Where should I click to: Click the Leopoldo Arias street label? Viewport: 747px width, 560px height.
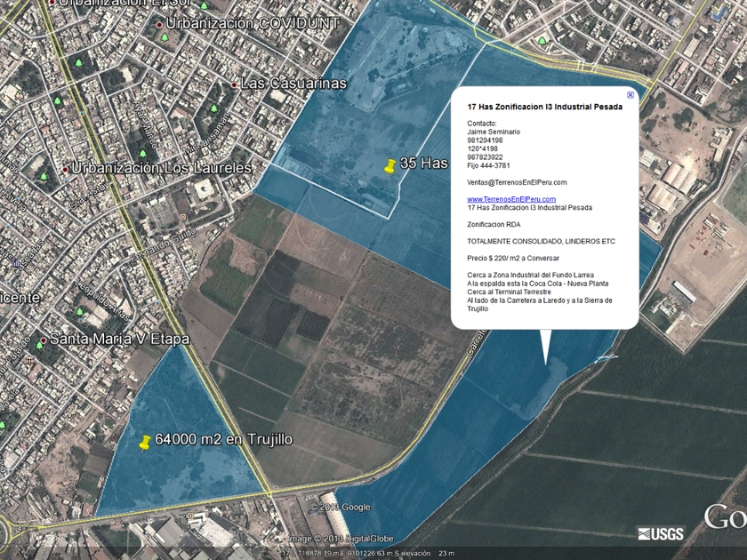102,301
